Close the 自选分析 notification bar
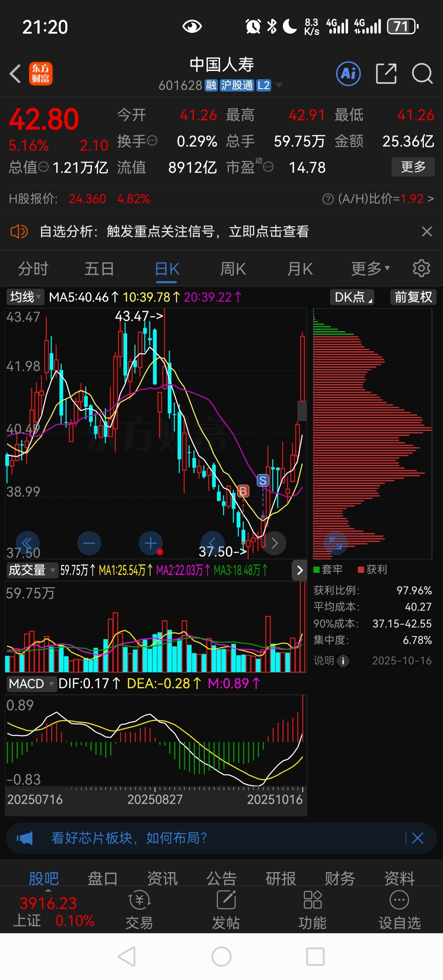Image resolution: width=443 pixels, height=980 pixels. pyautogui.click(x=427, y=231)
